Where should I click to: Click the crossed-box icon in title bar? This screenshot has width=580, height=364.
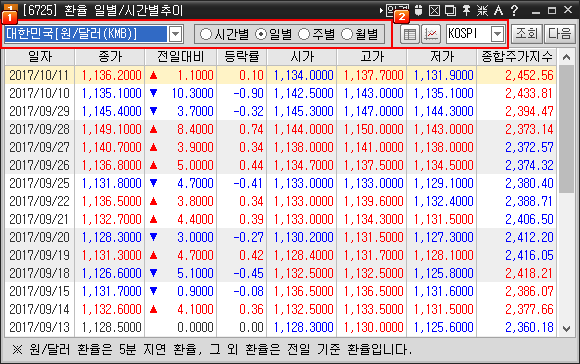pos(434,10)
